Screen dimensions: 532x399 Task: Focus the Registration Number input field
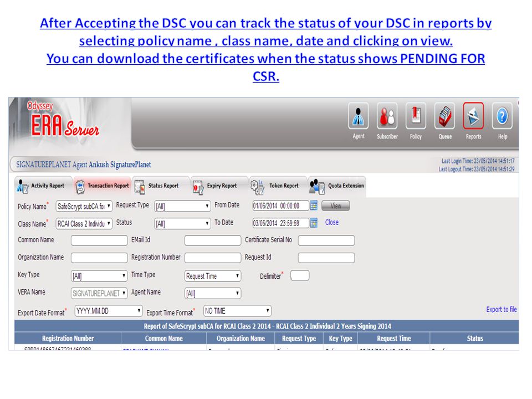(213, 258)
